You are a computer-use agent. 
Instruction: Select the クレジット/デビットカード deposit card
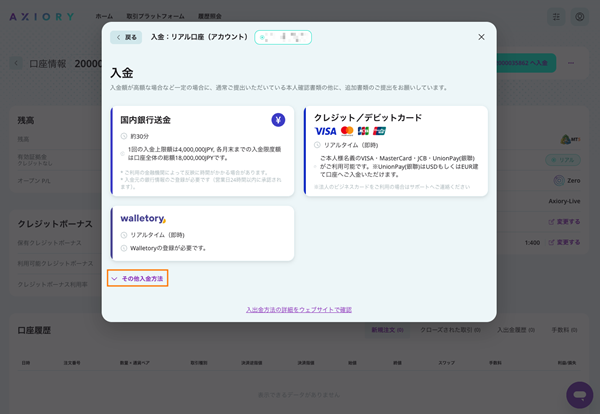click(x=396, y=151)
